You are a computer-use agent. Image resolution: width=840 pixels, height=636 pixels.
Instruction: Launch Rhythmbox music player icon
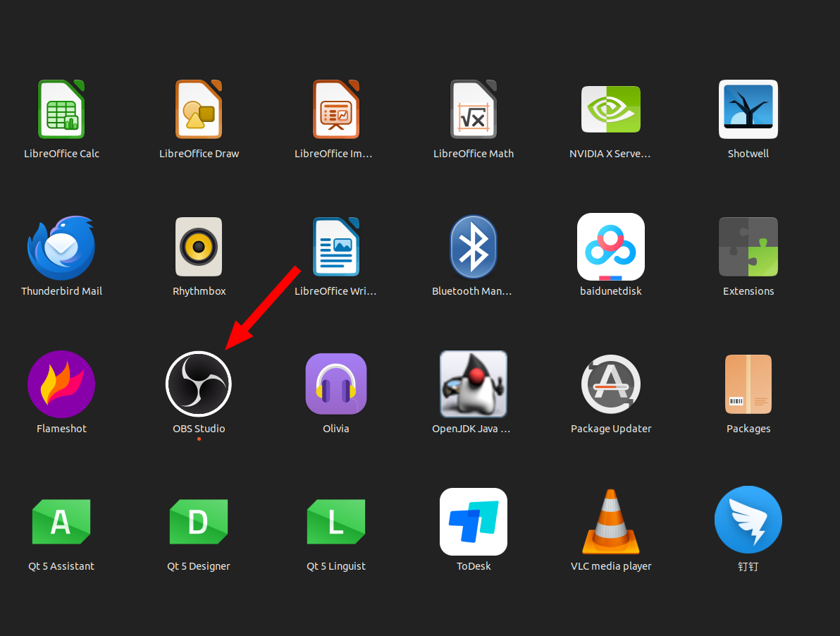click(199, 247)
